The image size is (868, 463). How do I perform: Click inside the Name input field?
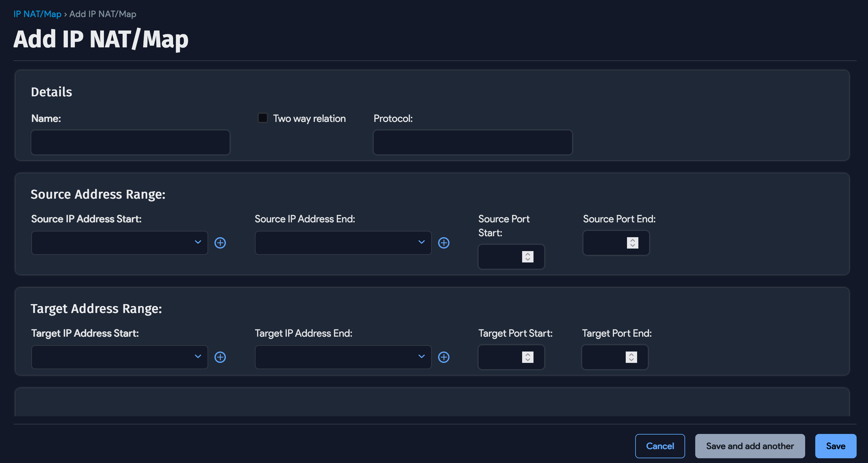click(130, 142)
